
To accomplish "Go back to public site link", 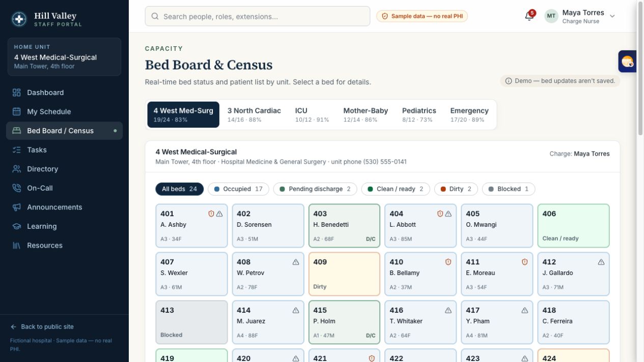I will point(42,327).
